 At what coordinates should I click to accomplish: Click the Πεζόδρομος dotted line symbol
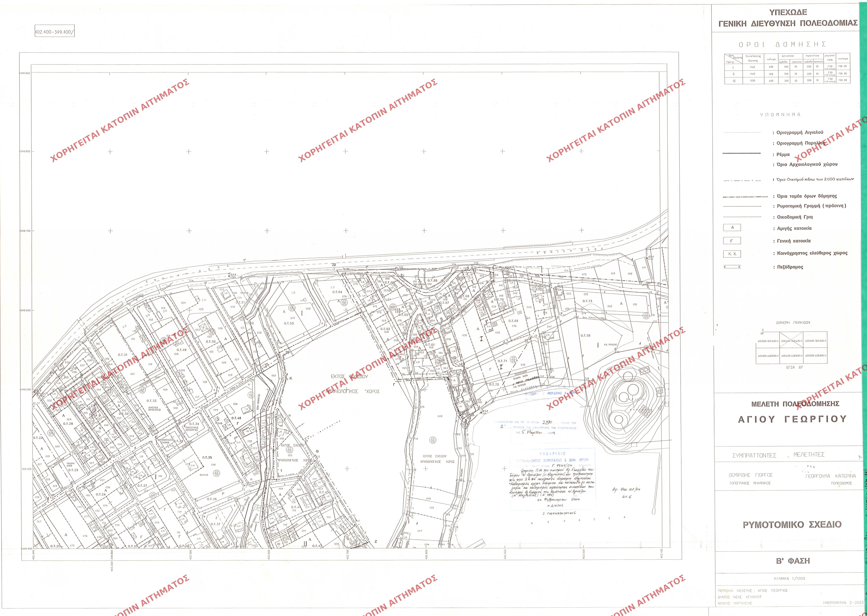click(732, 267)
